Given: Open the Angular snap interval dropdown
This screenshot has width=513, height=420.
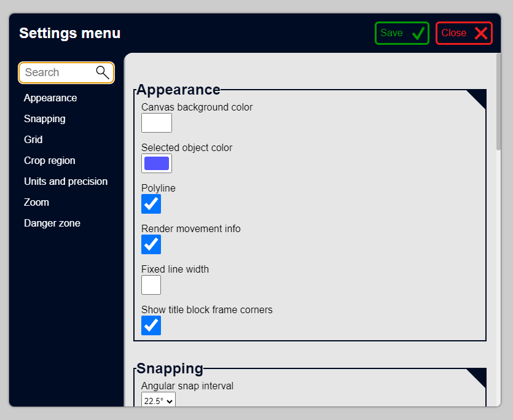Looking at the screenshot, I should [158, 400].
